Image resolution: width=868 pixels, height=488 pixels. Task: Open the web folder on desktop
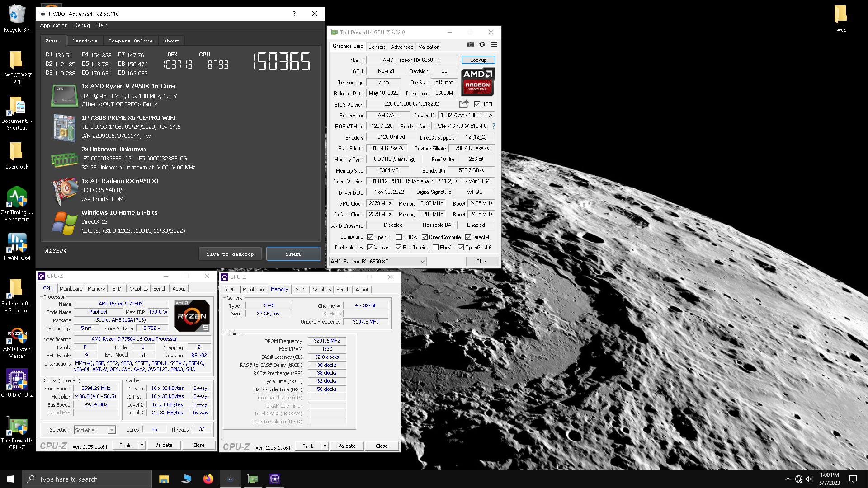coord(841,19)
